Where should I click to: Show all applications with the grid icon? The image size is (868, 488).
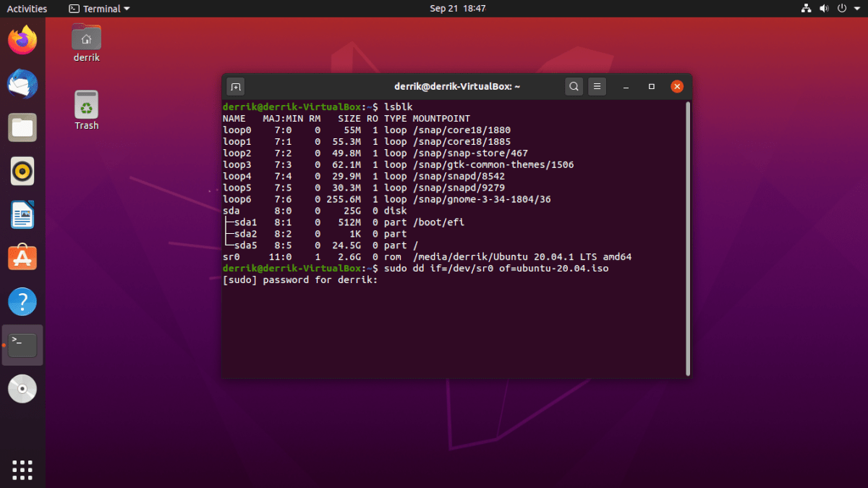tap(22, 470)
